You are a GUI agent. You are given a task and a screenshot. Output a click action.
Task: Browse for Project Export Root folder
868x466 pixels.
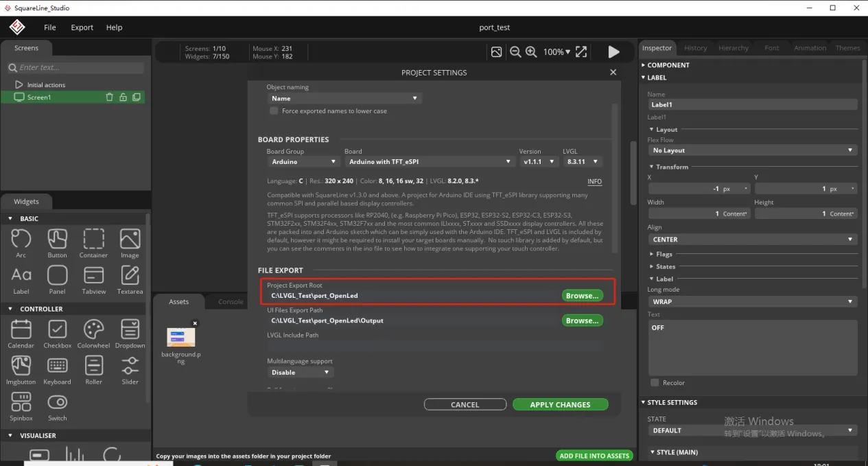pyautogui.click(x=582, y=296)
